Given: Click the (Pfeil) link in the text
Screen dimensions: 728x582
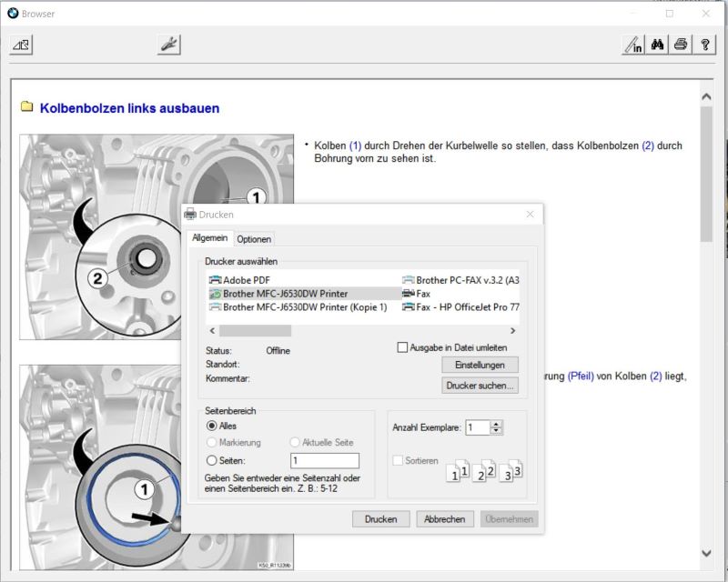Looking at the screenshot, I should pyautogui.click(x=581, y=376).
